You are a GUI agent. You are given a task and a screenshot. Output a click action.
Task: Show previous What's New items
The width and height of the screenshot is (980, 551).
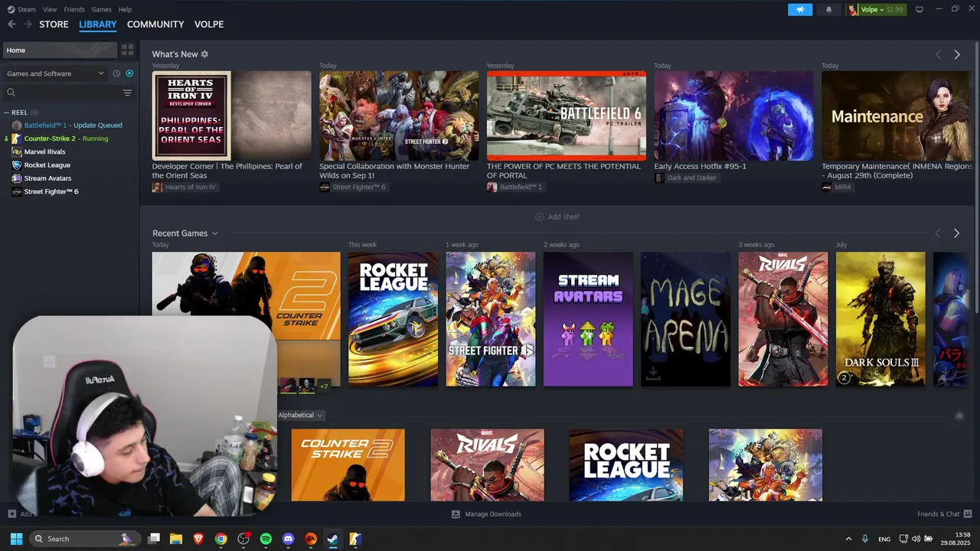coord(939,54)
